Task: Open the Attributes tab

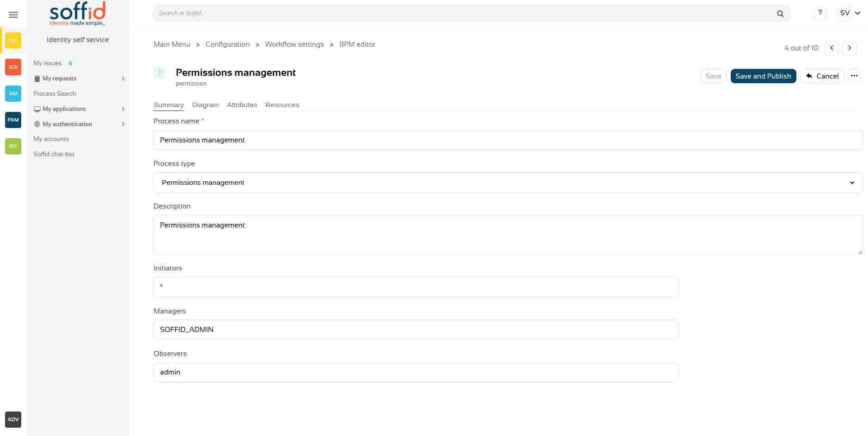Action: click(242, 105)
